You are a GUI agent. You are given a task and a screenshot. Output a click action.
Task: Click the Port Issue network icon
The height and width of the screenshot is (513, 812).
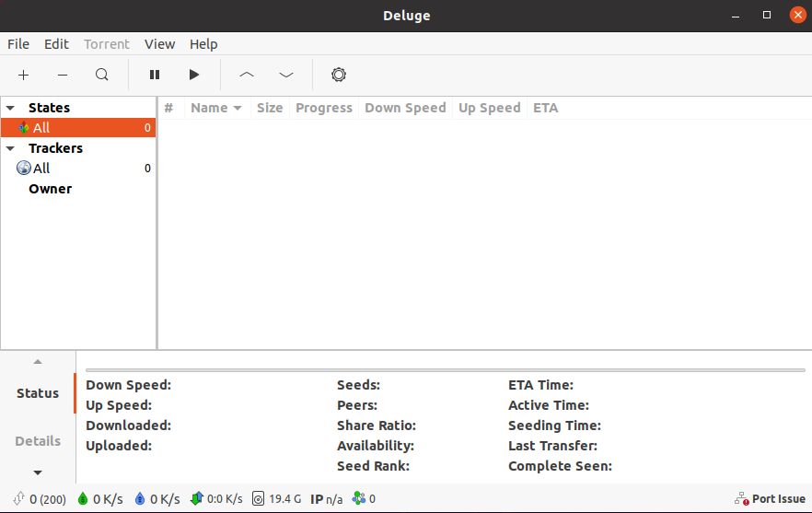coord(742,499)
